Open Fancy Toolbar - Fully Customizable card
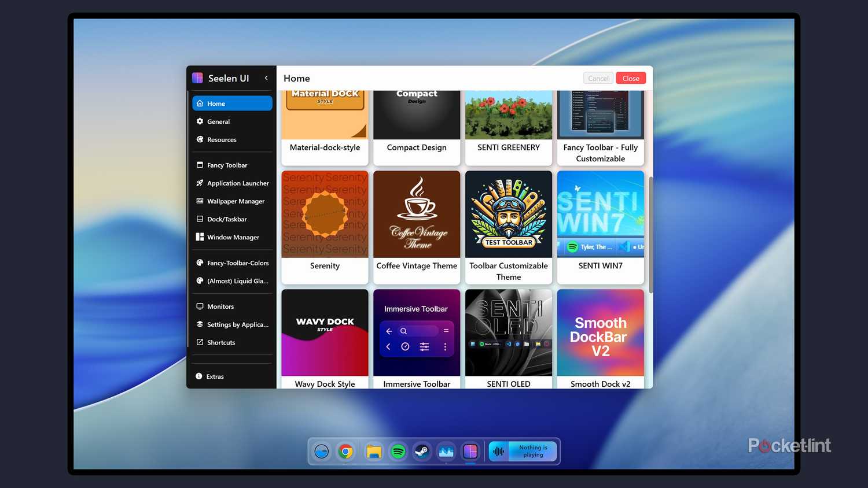The image size is (868, 488). (x=601, y=128)
